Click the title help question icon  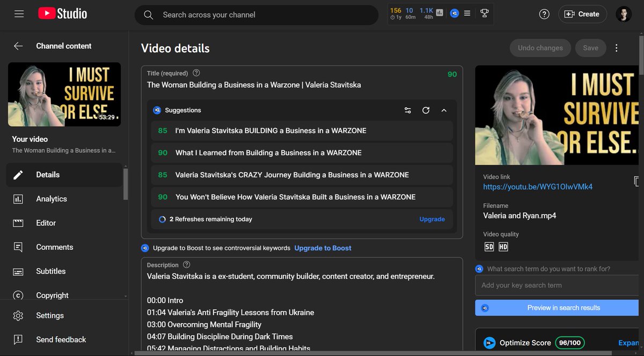[196, 73]
